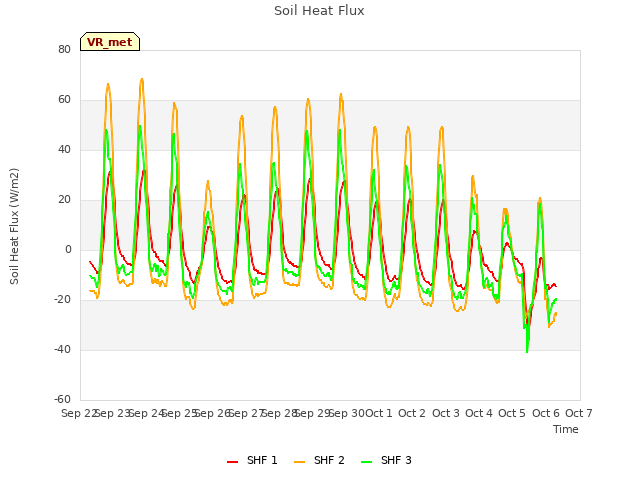Image resolution: width=640 pixels, height=480 pixels.
Task: Click the Time axis label
Action: coord(566,429)
